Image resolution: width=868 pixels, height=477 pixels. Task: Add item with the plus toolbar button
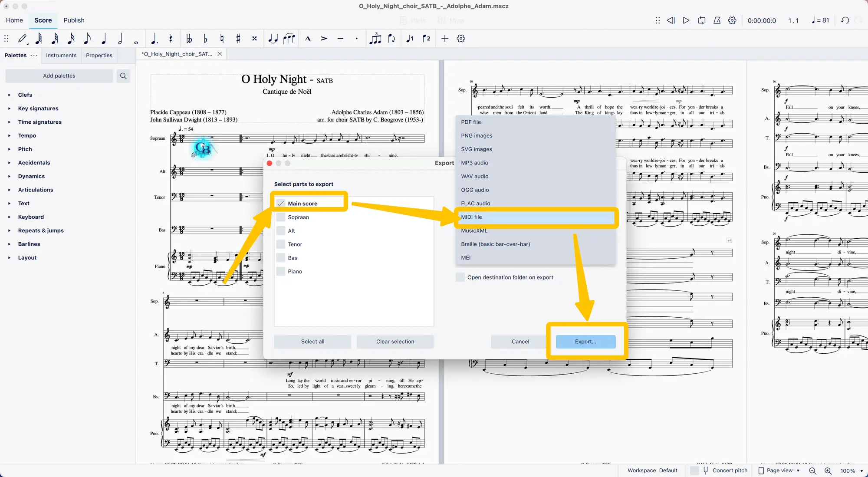tap(445, 39)
